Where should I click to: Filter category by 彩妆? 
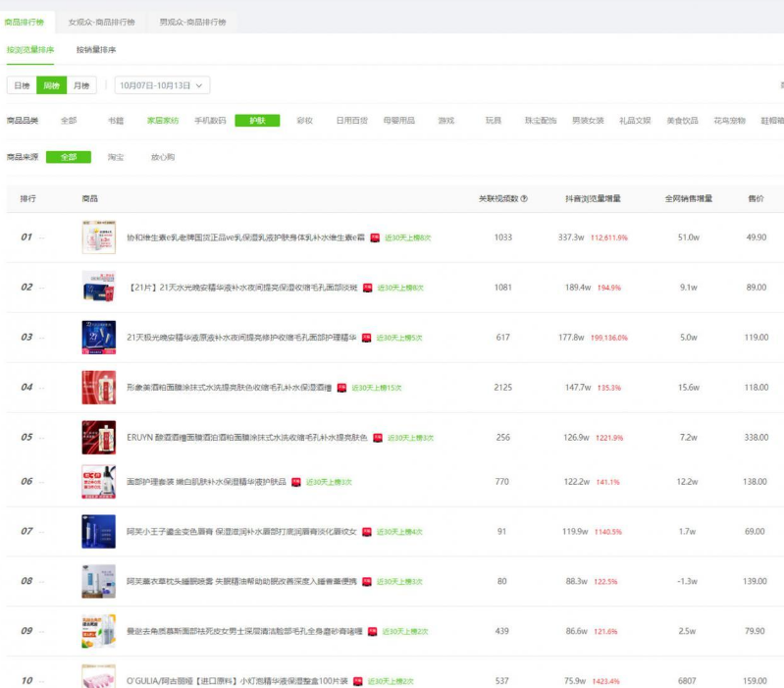(x=304, y=121)
